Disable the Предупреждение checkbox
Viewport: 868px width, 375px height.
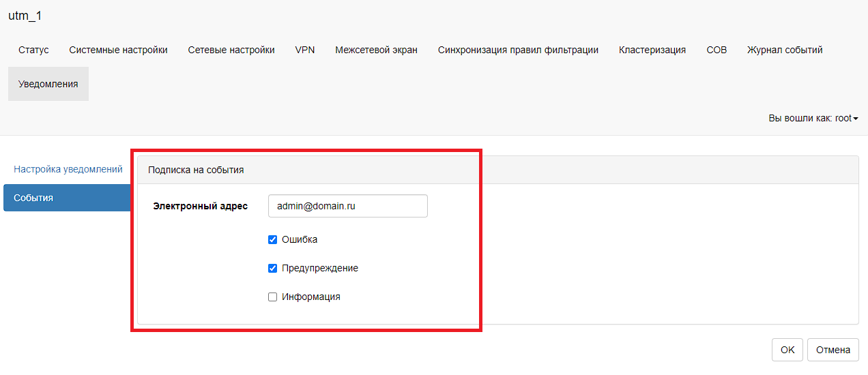click(273, 269)
